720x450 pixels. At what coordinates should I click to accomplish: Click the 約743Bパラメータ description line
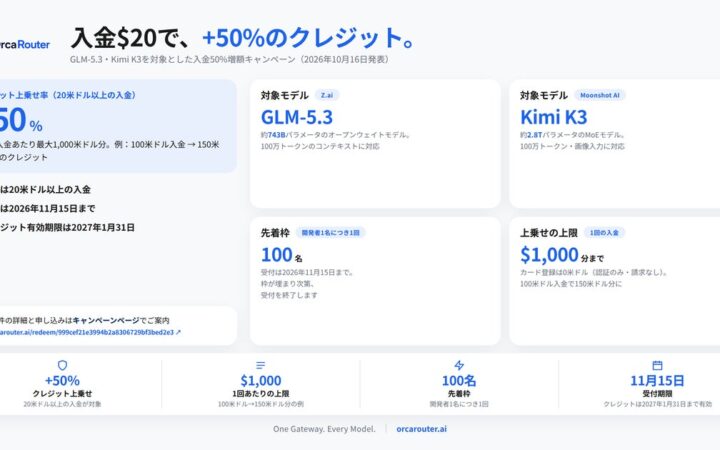(336, 135)
